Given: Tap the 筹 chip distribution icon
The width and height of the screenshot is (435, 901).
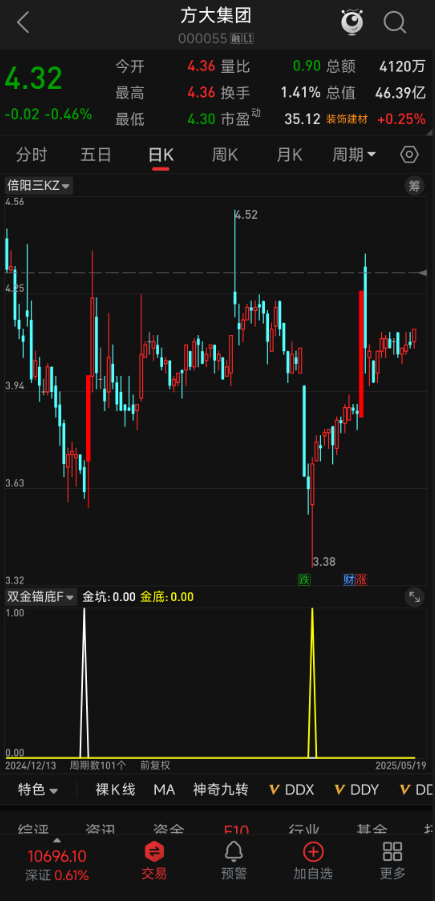Looking at the screenshot, I should pos(414,186).
